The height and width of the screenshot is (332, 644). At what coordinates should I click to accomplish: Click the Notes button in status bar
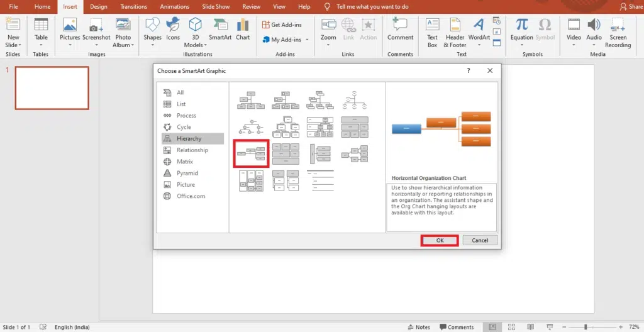(x=419, y=327)
